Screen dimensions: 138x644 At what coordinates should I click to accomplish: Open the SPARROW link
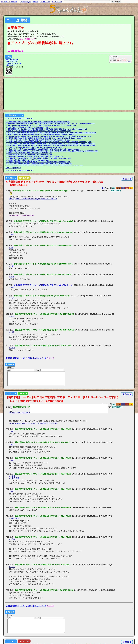click(x=129, y=61)
